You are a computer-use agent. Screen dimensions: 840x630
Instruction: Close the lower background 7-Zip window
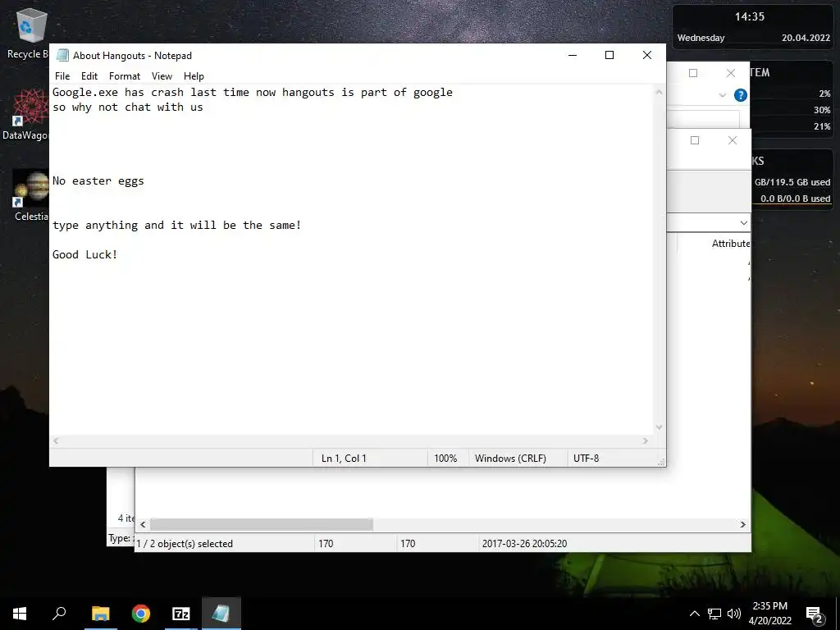733,140
